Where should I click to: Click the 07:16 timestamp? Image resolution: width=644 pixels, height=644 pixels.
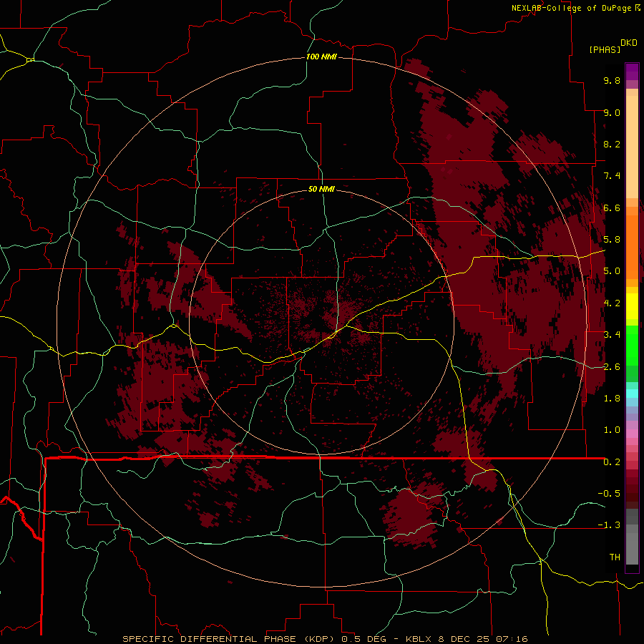[x=512, y=639]
